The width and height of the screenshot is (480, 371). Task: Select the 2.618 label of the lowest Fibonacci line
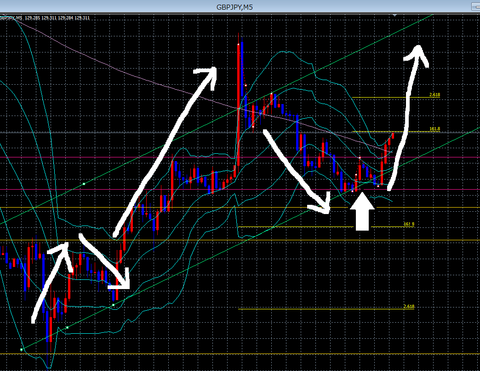click(409, 306)
